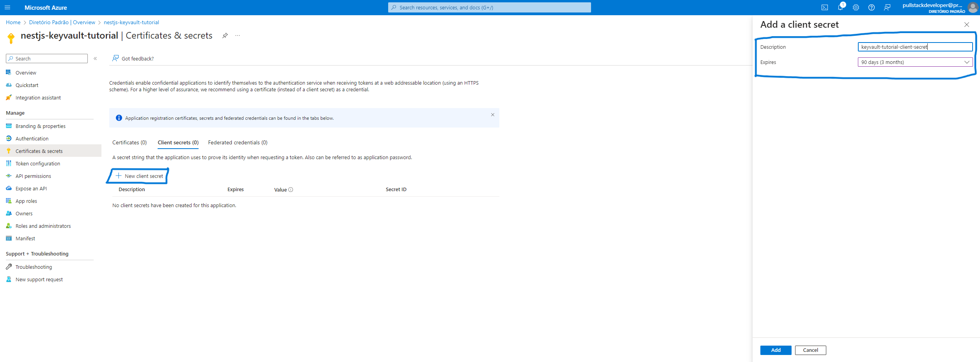Click the Token configuration icon
The height and width of the screenshot is (362, 980).
tap(9, 163)
